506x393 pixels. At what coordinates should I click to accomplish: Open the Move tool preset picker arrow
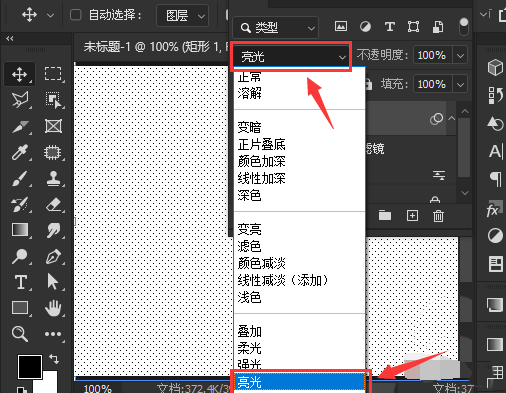50,15
